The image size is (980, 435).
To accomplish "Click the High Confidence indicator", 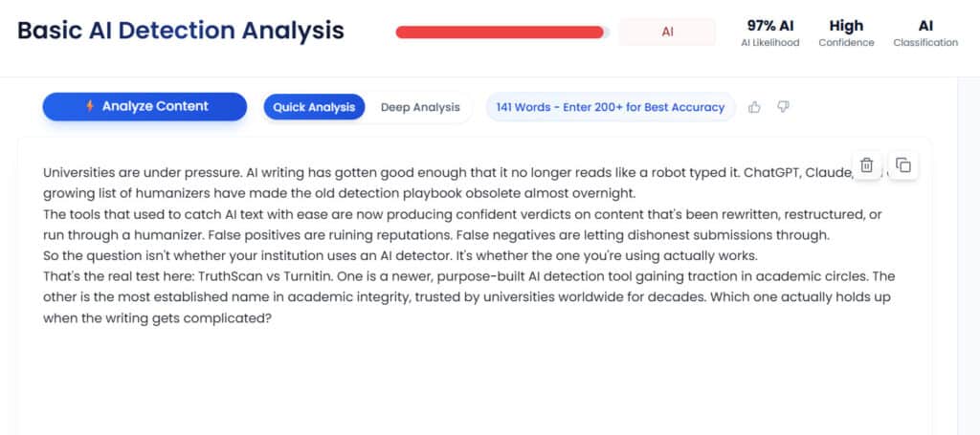I will pyautogui.click(x=846, y=32).
